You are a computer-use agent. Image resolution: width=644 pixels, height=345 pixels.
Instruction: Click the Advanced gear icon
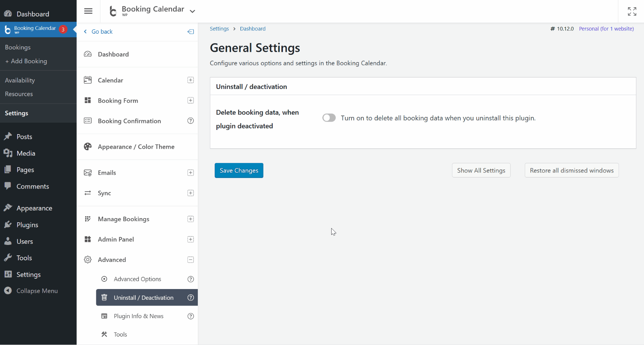coord(88,260)
